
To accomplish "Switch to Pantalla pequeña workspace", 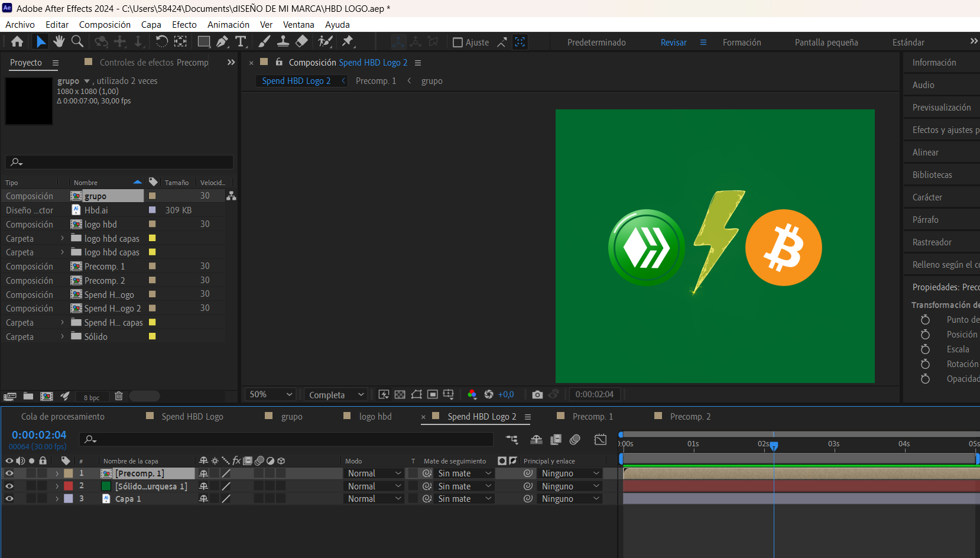I will click(x=826, y=43).
